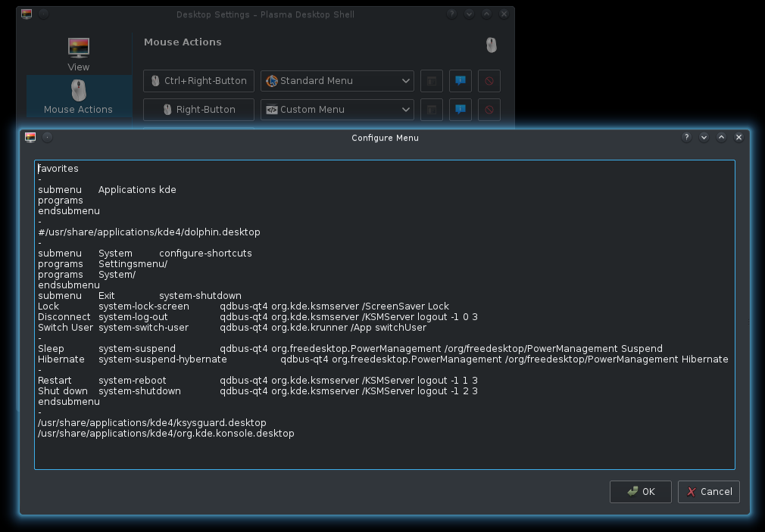Click the "configure-shortcuts" text

(x=205, y=254)
